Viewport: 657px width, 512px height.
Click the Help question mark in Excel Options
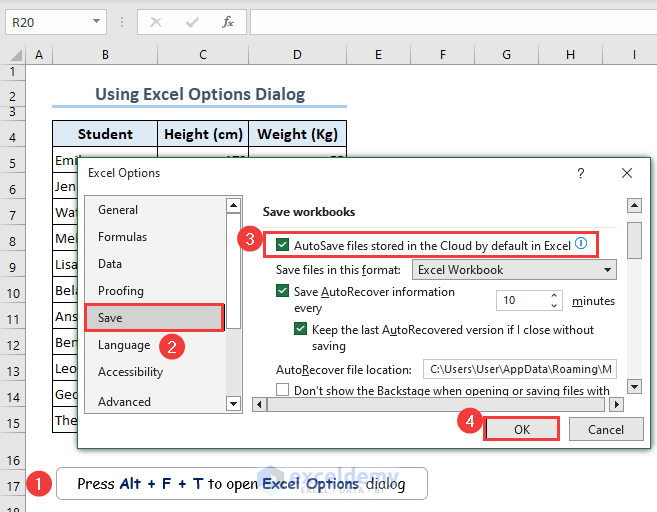581,173
